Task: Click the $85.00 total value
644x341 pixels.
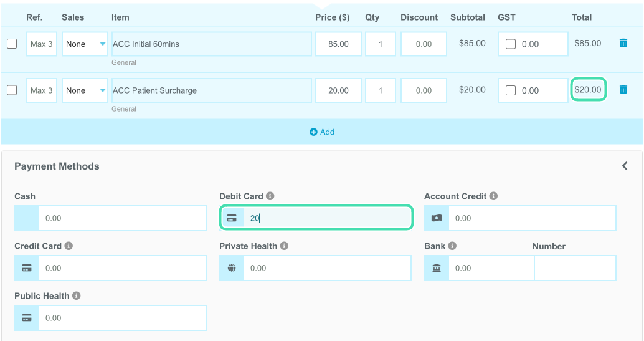Action: click(x=588, y=43)
